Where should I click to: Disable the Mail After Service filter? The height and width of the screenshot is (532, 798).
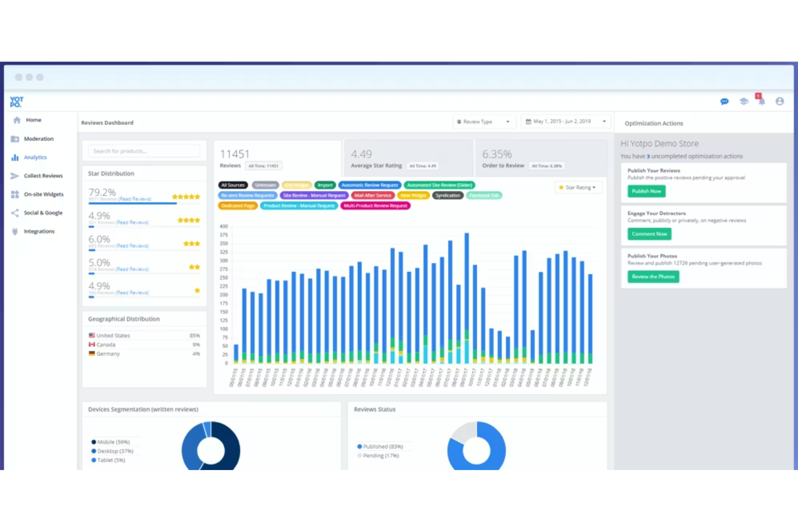[x=373, y=195]
